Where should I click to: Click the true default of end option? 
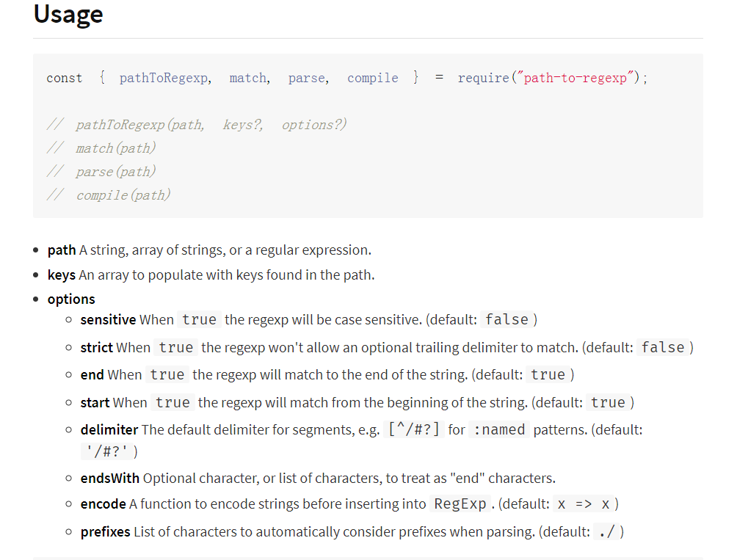tap(548, 375)
